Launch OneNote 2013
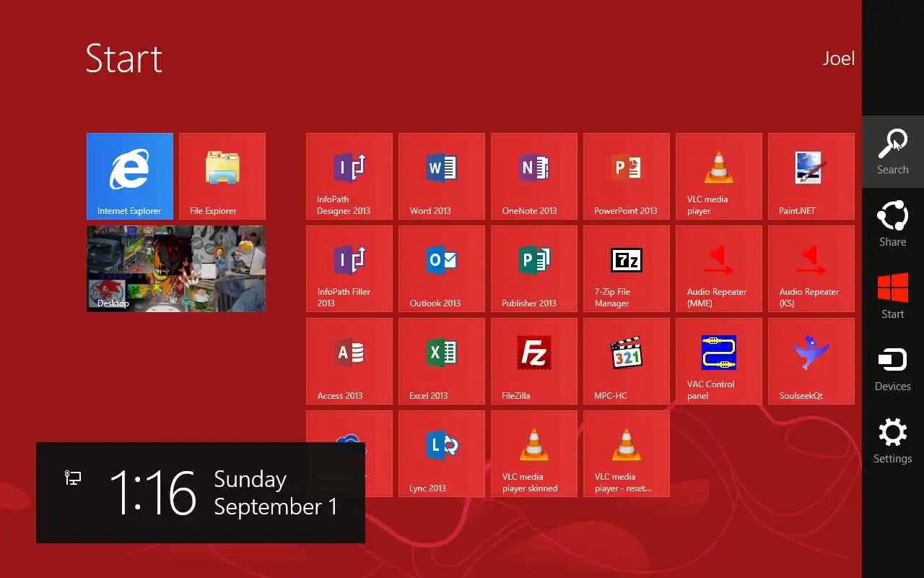 pyautogui.click(x=534, y=176)
